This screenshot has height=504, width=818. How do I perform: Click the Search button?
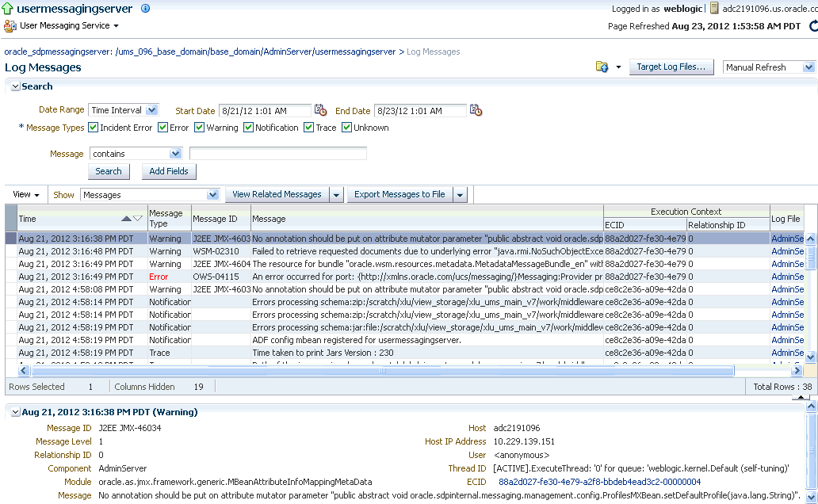[109, 171]
